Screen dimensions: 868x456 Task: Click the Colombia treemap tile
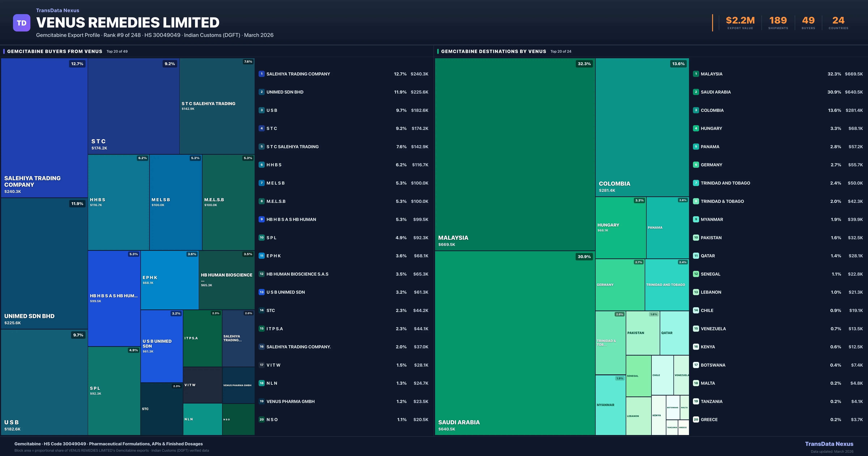[x=642, y=128]
